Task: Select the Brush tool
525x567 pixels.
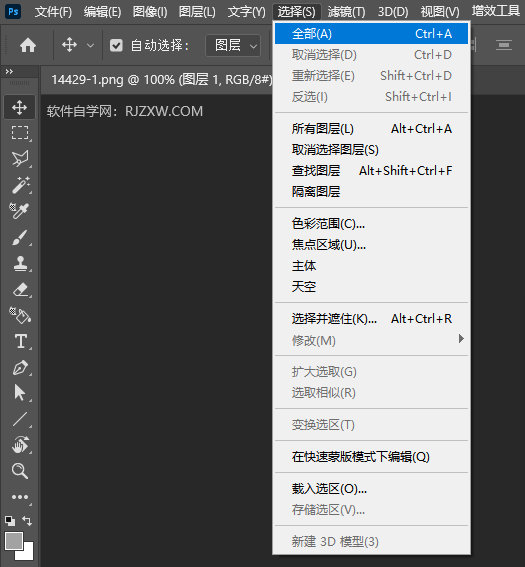Action: pyautogui.click(x=20, y=237)
